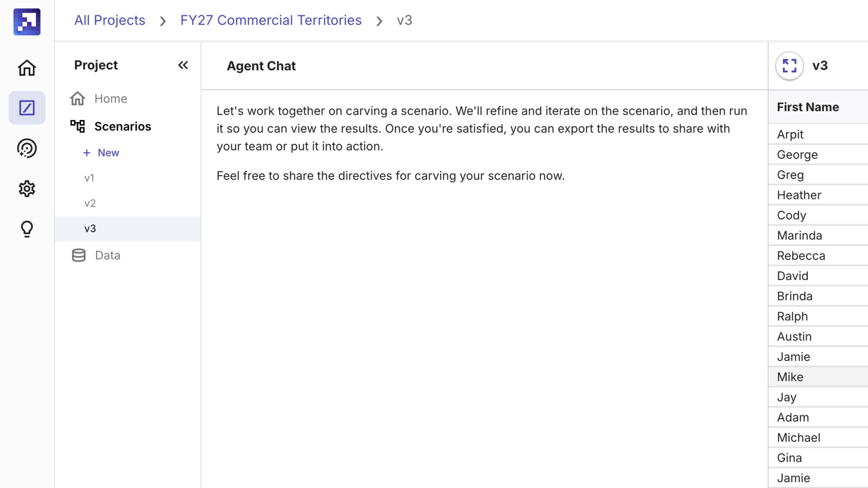Open the v1 scenario

coord(89,178)
